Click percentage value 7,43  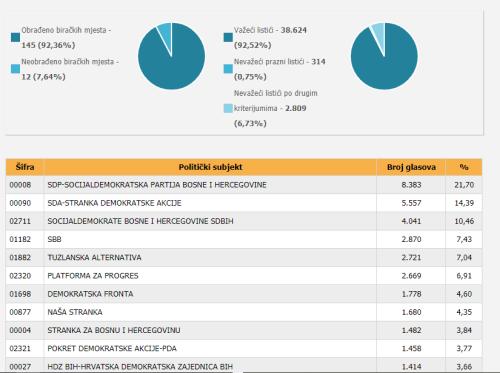click(464, 239)
